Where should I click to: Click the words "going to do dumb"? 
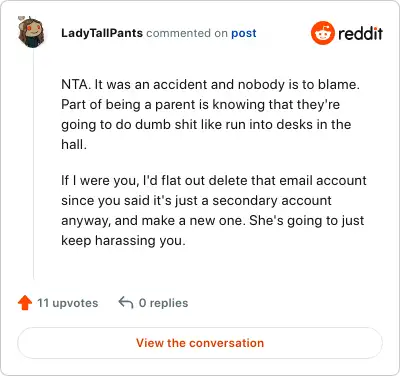[x=116, y=125]
